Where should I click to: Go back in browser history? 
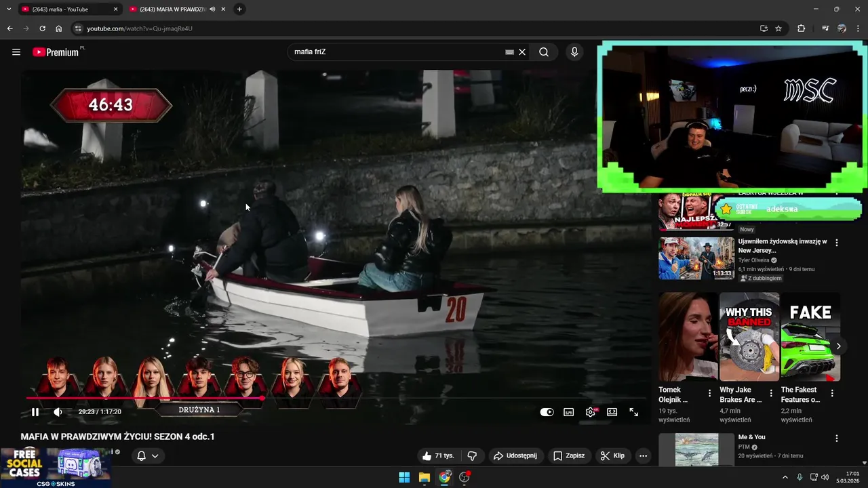point(9,28)
